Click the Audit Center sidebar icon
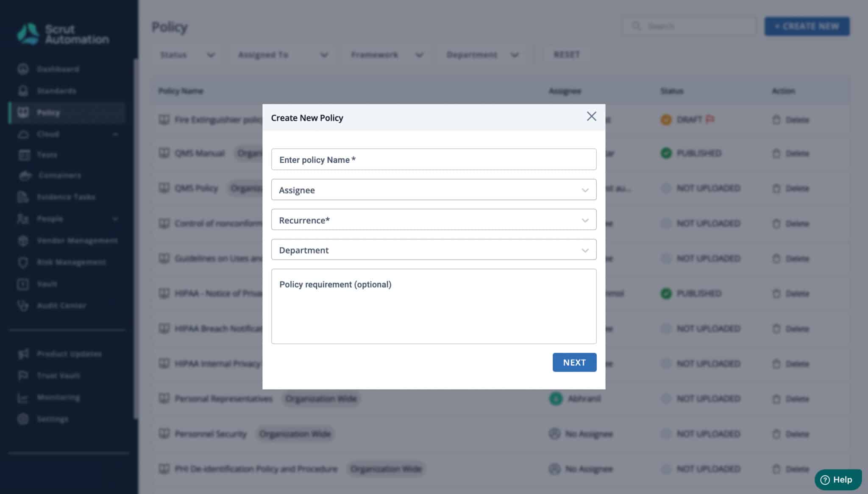Image resolution: width=868 pixels, height=494 pixels. click(23, 306)
